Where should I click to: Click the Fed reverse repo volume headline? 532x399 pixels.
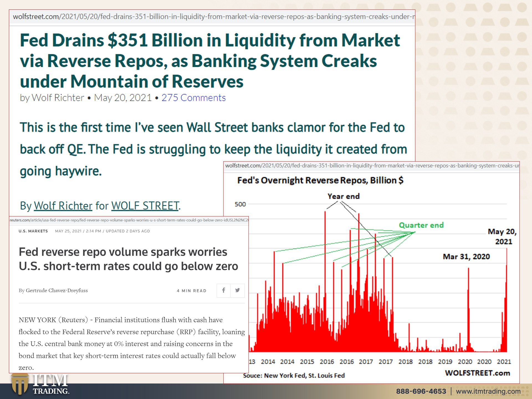(128, 259)
